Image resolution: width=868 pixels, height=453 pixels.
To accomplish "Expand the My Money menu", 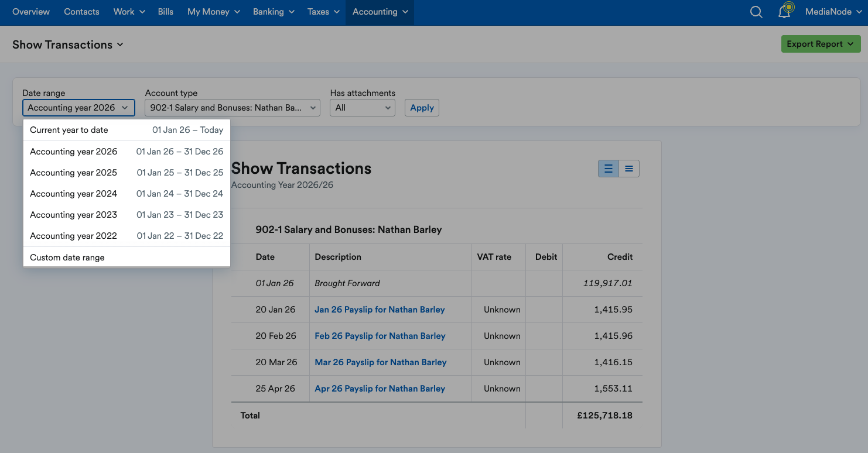I will point(214,12).
